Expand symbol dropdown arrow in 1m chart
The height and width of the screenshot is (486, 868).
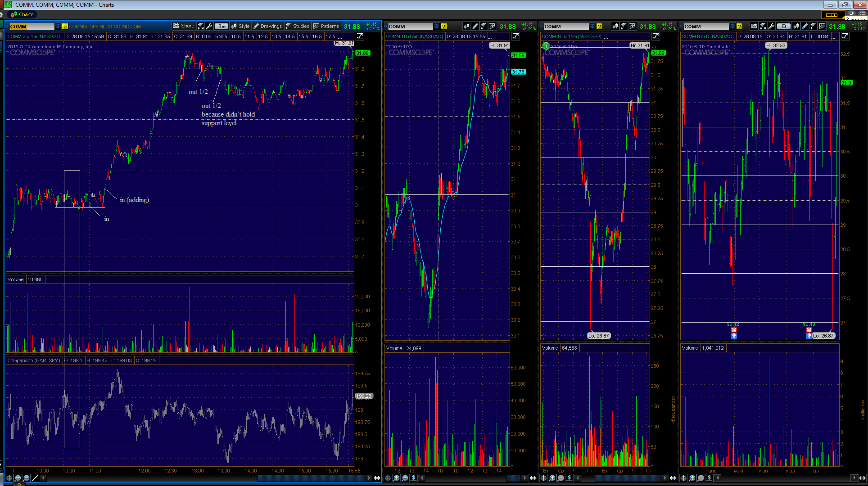tap(58, 27)
